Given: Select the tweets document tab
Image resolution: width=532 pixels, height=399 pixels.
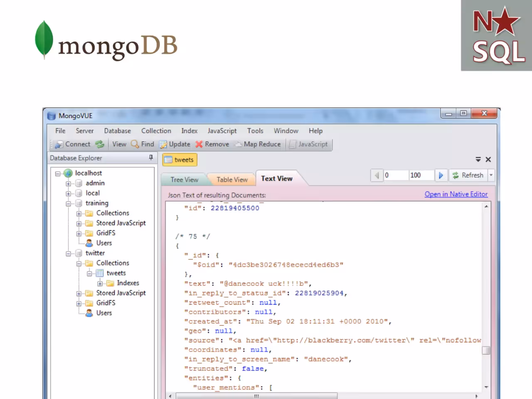Looking at the screenshot, I should pos(180,160).
